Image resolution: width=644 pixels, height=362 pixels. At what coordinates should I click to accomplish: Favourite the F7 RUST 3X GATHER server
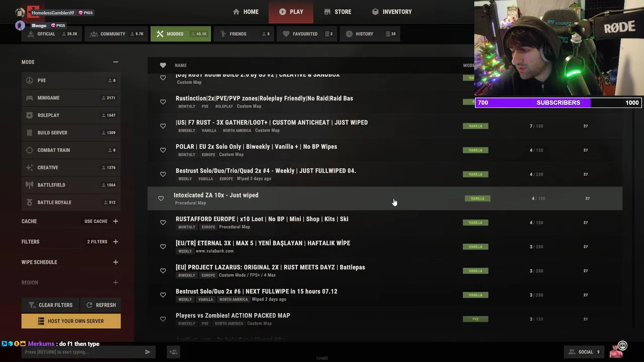click(163, 126)
